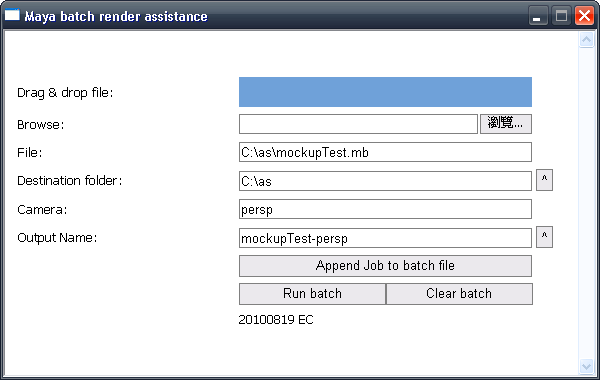Open the file chooser with the 瀏覽... button
The width and height of the screenshot is (600, 380).
506,124
